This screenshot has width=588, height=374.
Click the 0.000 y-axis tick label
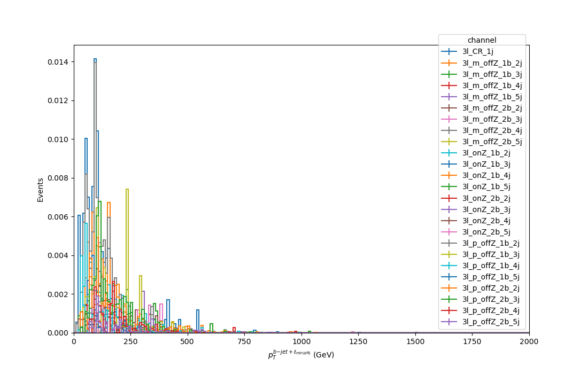point(58,333)
